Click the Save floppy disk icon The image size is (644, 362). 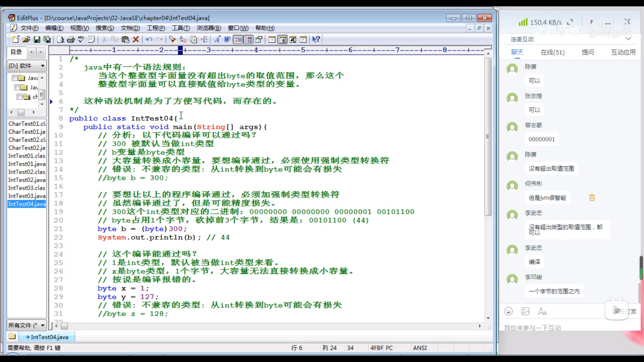37,40
